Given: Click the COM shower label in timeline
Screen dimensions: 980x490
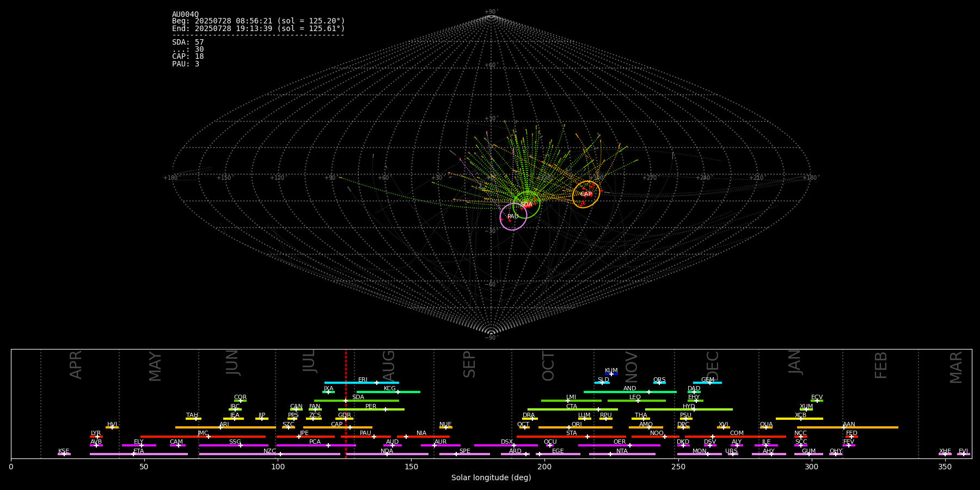Looking at the screenshot, I should 737,433.
